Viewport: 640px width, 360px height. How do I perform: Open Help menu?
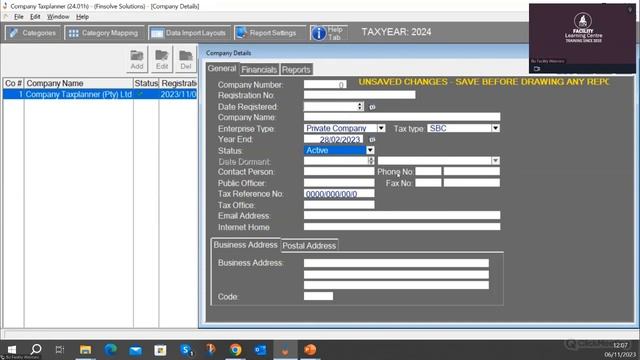point(82,17)
